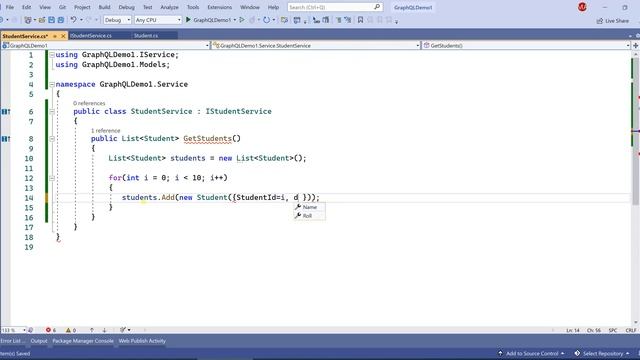Open the Window menu
Screen dimensions: 640x360
coord(250,7)
